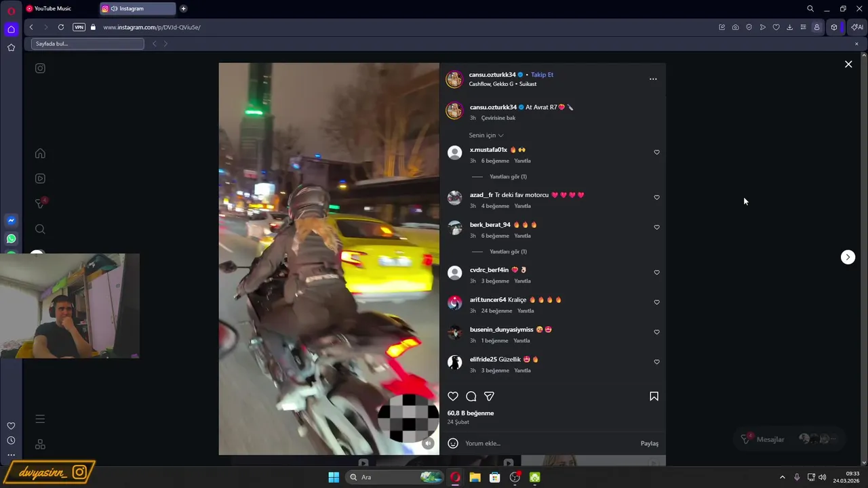This screenshot has height=488, width=868.
Task: Like busenin_dunyasiymiss's comment
Action: point(656,332)
